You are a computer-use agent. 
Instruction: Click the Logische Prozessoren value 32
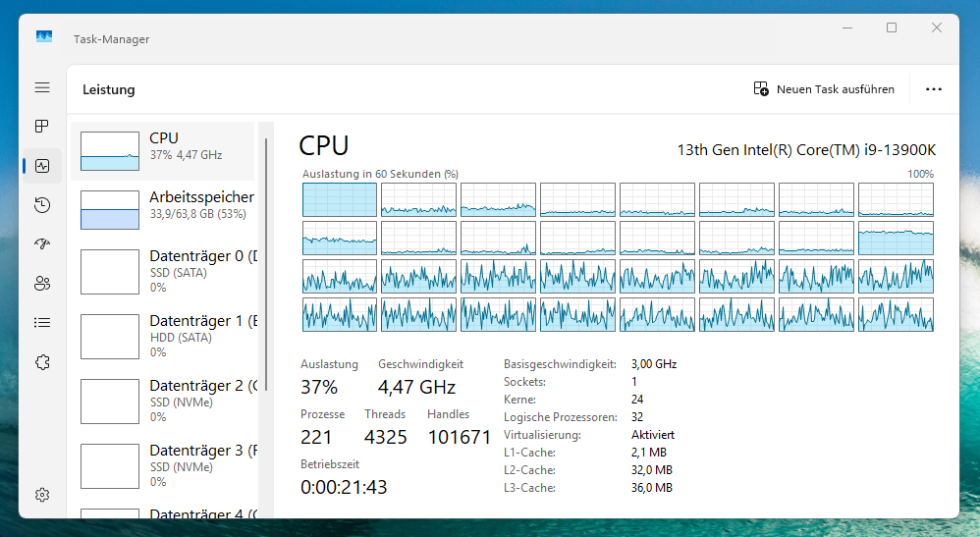click(x=637, y=417)
